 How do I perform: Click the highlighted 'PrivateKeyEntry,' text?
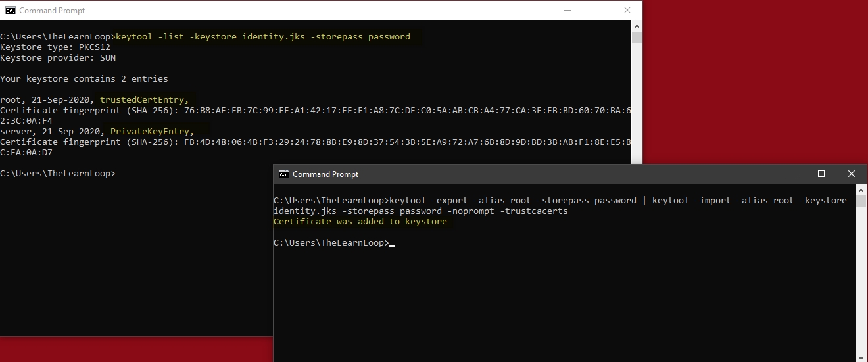point(153,131)
